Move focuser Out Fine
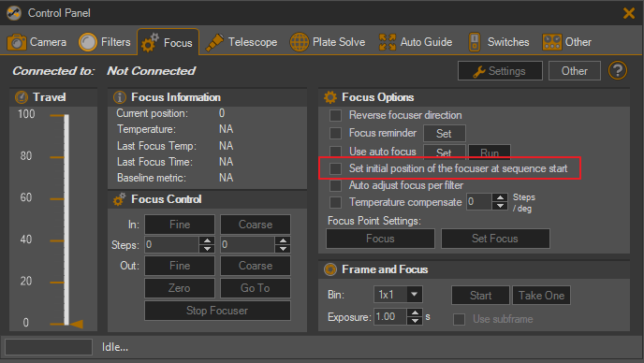This screenshot has height=363, width=644. tap(180, 266)
